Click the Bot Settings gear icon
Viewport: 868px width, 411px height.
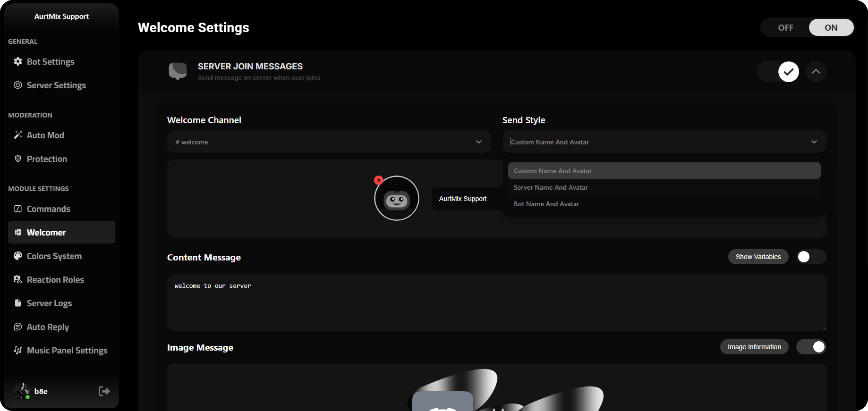tap(18, 61)
